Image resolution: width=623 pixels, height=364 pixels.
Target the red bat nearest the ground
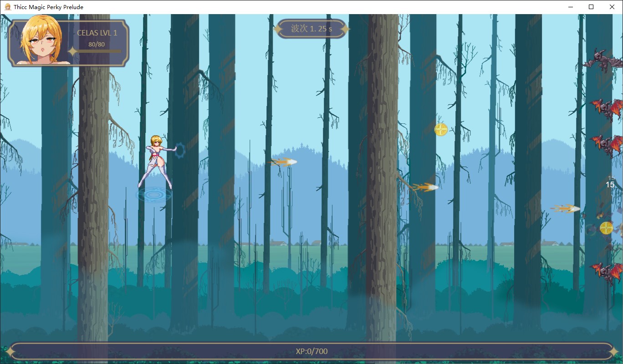[607, 273]
